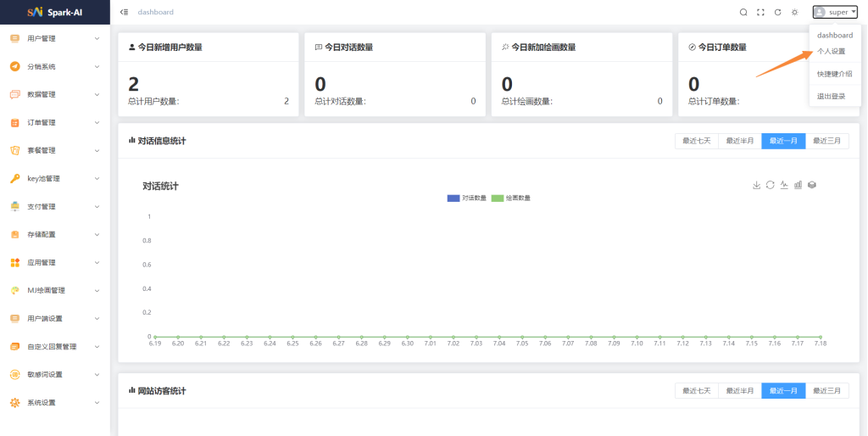Toggle 绘画数量 series in chart legend
This screenshot has width=868, height=436.
click(510, 198)
